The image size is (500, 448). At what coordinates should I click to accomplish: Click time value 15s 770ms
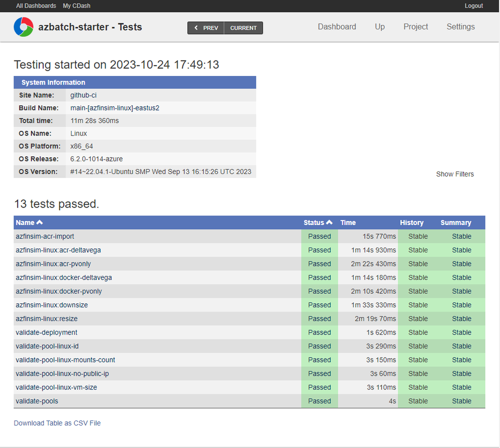[x=379, y=236]
